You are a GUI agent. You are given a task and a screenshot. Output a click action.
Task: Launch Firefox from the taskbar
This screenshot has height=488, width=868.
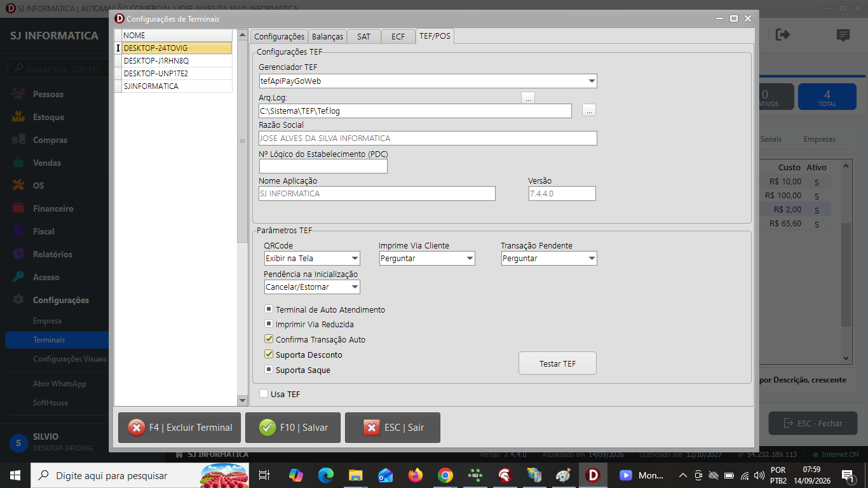416,475
